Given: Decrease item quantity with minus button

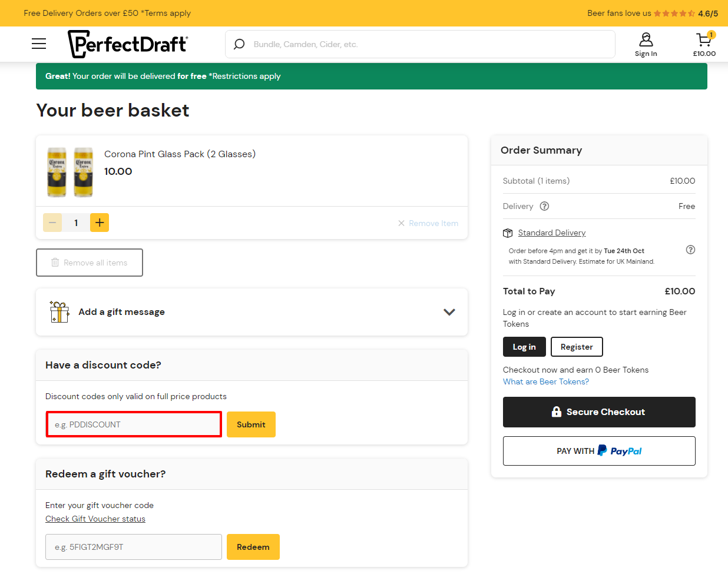Looking at the screenshot, I should pos(52,223).
